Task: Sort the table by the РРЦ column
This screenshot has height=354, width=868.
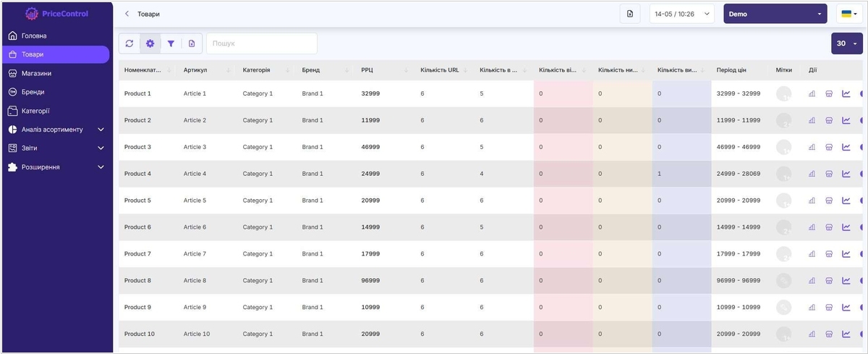Action: pyautogui.click(x=367, y=70)
